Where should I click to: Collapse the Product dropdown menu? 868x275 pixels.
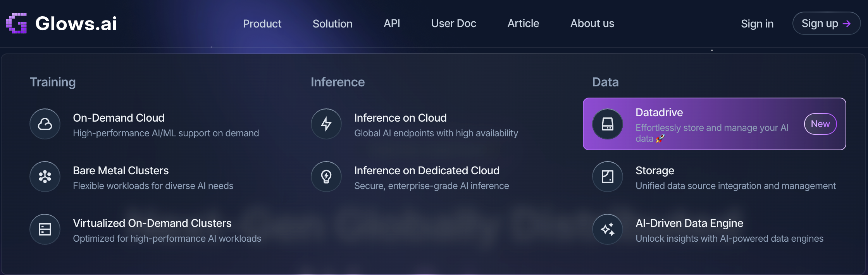(x=262, y=24)
